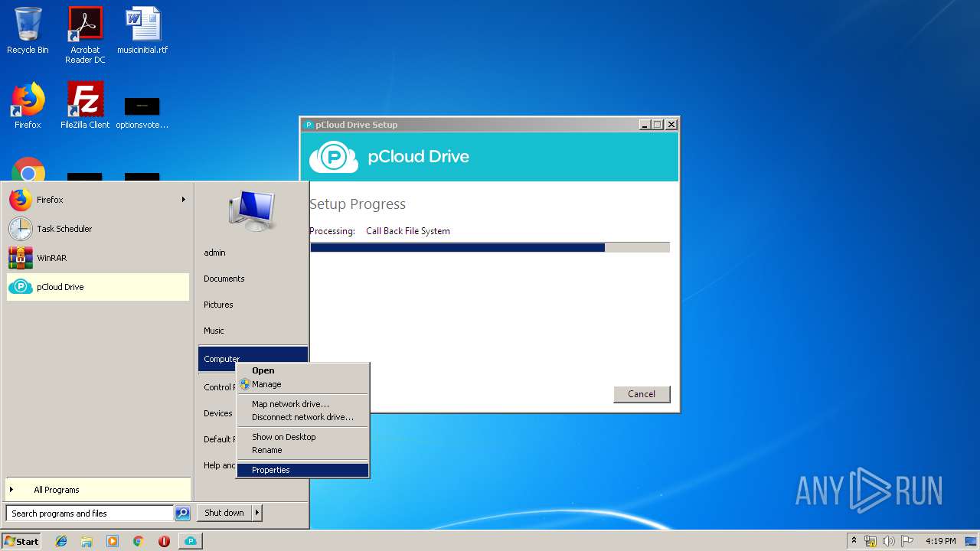Viewport: 980px width, 551px height.
Task: Click the taskbar clock 4:19 PM
Action: pos(940,541)
